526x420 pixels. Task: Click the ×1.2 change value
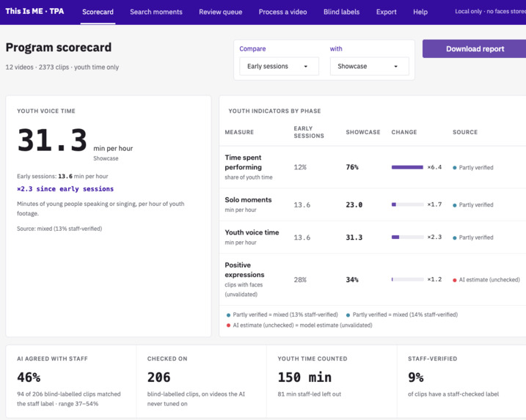click(x=434, y=279)
